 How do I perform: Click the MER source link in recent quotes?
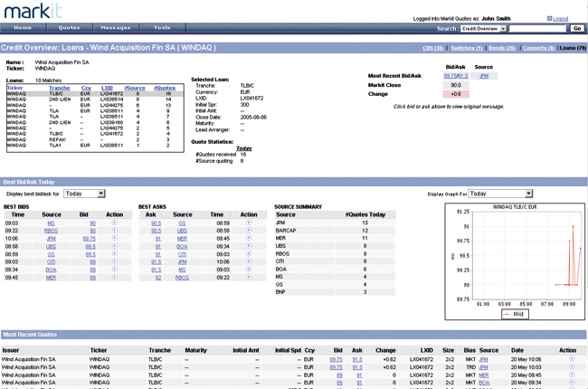click(x=484, y=375)
